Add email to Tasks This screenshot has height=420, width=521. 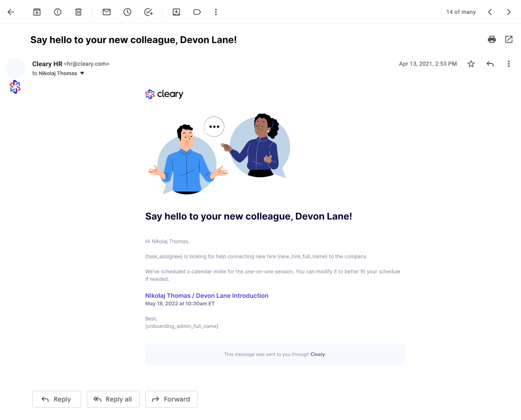(148, 12)
